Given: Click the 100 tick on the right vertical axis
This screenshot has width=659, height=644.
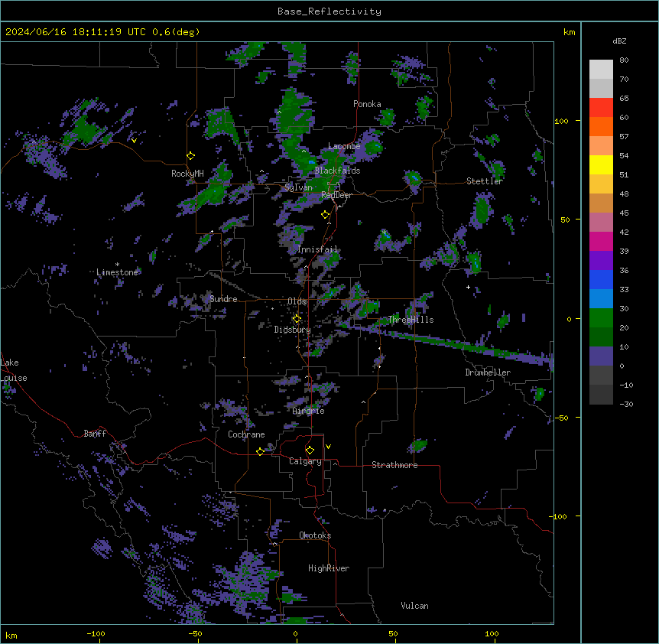Looking at the screenshot, I should [561, 121].
